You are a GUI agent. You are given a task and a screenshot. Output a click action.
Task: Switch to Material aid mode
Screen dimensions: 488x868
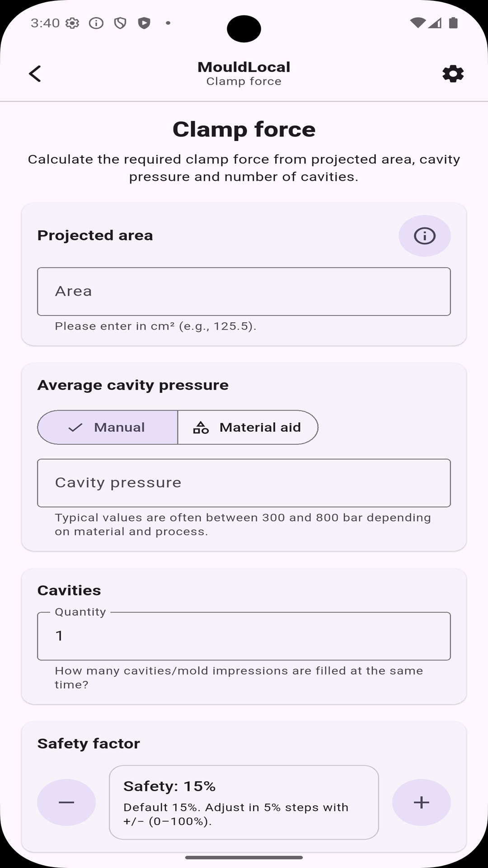[x=248, y=427]
